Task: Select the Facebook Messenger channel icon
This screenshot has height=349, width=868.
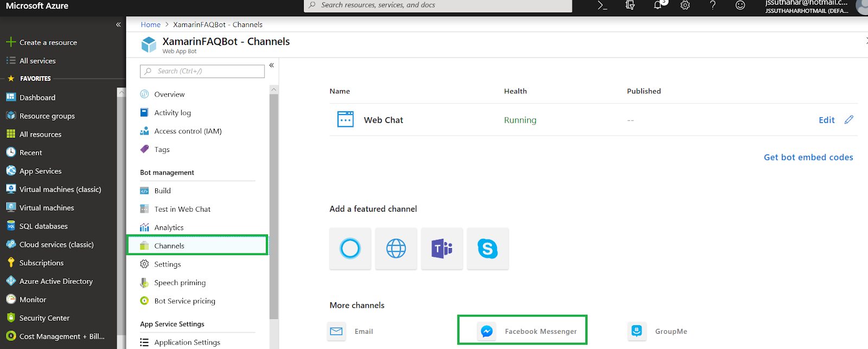Action: [487, 331]
